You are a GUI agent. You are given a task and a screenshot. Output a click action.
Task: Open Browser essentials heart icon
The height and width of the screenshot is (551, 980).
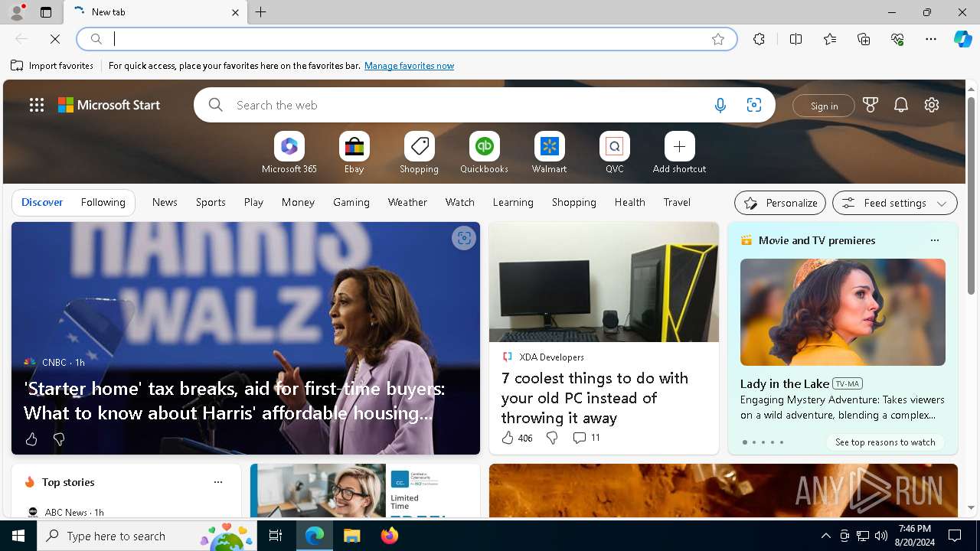click(x=897, y=39)
